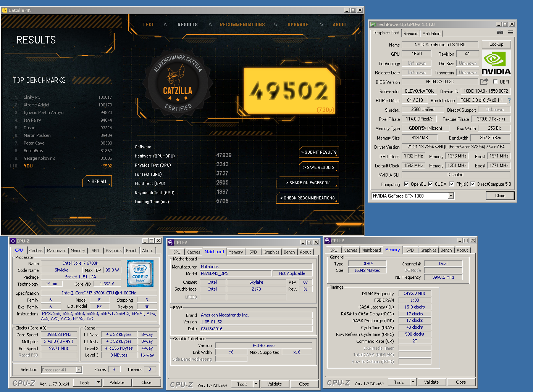Click the Lookup button in GPU-Z
This screenshot has height=392, width=533.
click(496, 44)
